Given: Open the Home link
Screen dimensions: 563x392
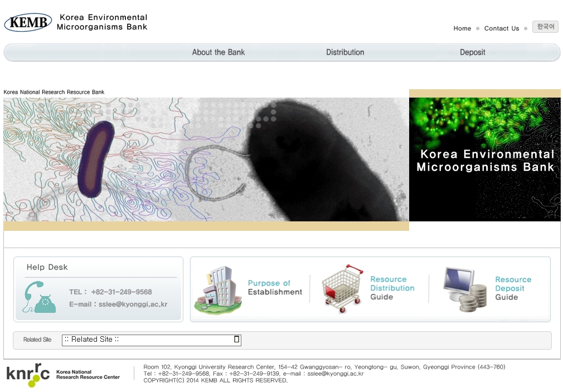Looking at the screenshot, I should click(x=462, y=28).
